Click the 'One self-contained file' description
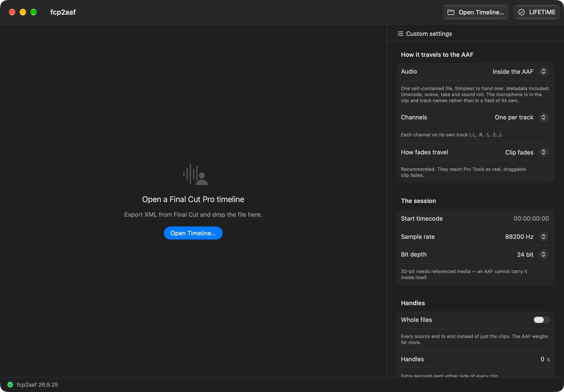The height and width of the screenshot is (392, 564). tap(475, 94)
